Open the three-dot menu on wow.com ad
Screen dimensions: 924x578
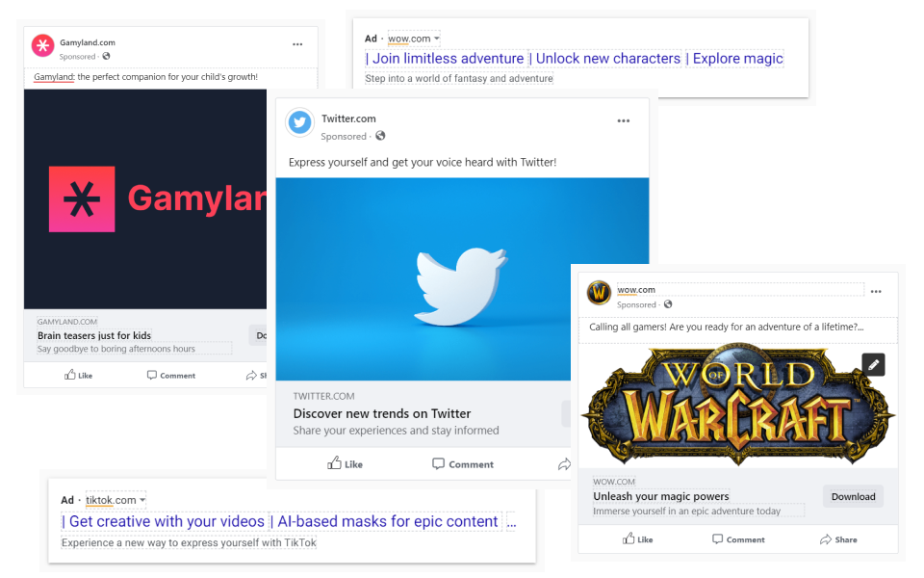point(876,291)
